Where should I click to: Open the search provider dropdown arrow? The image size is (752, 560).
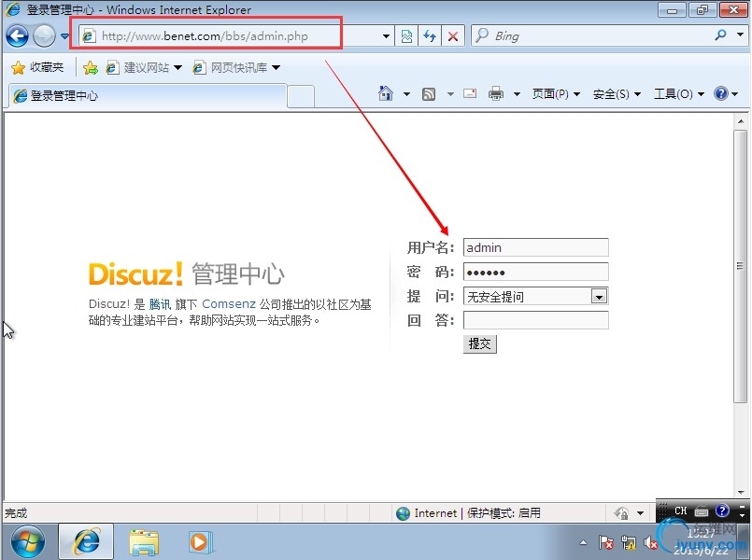(x=740, y=35)
